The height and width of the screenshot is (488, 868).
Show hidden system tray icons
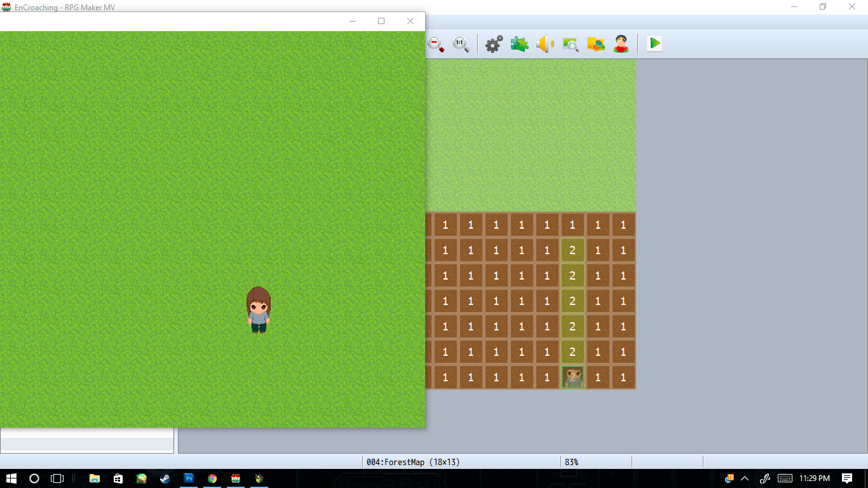(x=745, y=478)
